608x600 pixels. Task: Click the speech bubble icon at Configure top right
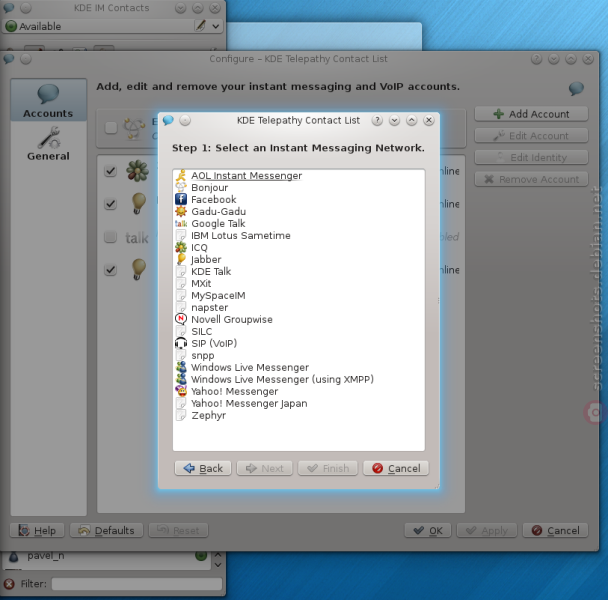[576, 88]
